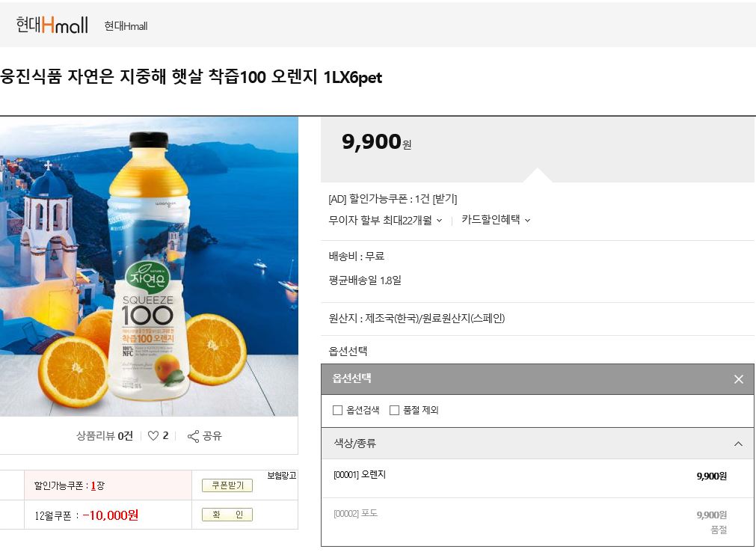Screen dimensions: 756x555
Task: Click the share icon
Action: click(193, 436)
